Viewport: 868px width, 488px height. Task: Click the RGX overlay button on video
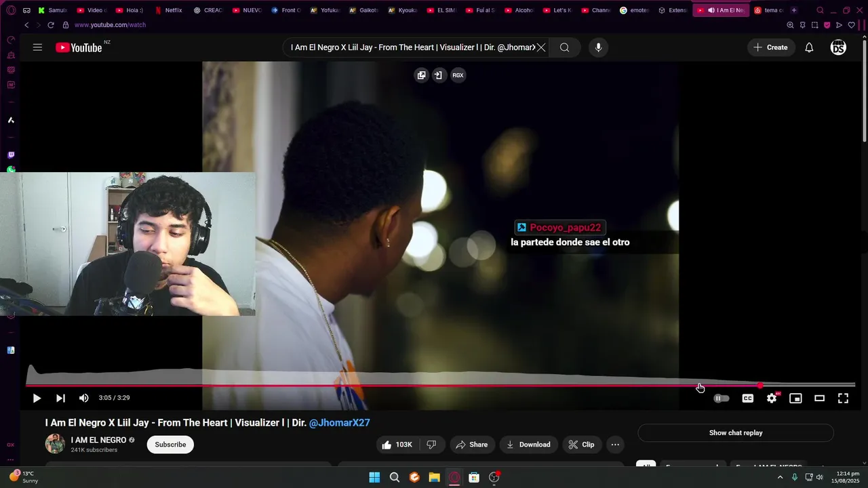tap(458, 75)
